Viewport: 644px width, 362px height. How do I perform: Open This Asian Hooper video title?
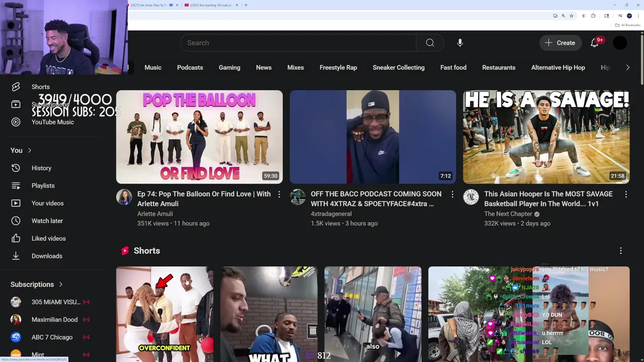click(x=548, y=199)
